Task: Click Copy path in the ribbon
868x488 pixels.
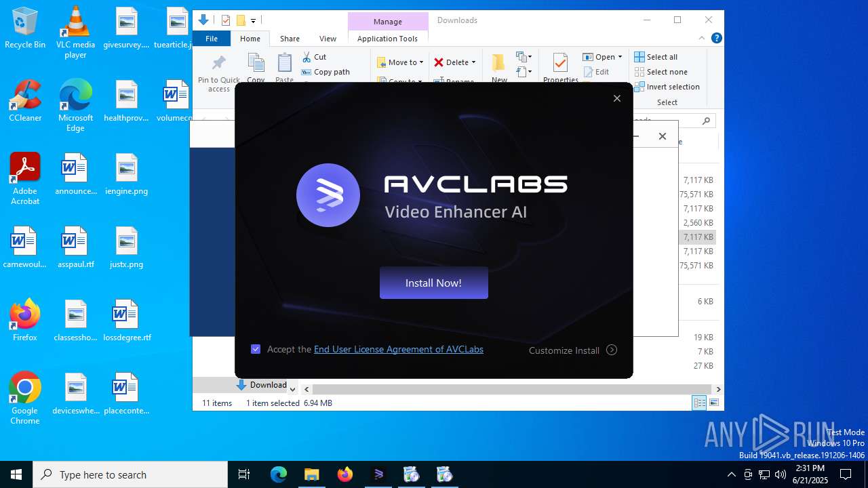Action: click(325, 72)
